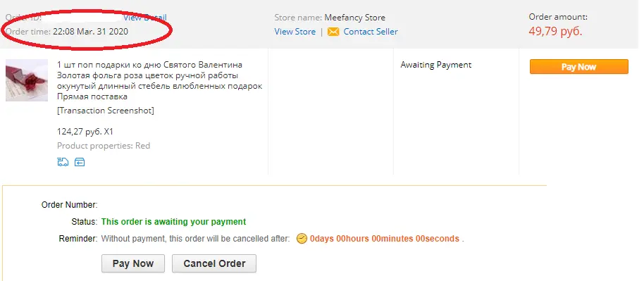
Task: Open the Russian product title link
Action: point(159,80)
